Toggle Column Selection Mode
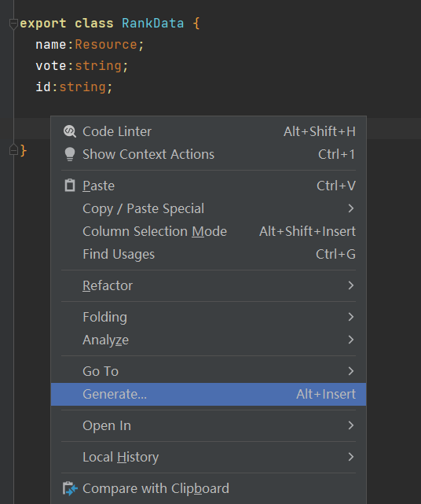This screenshot has height=504, width=421. coord(208,231)
